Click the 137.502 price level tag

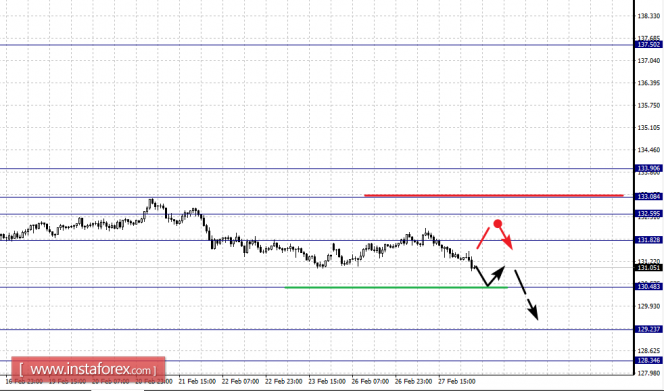[648, 45]
